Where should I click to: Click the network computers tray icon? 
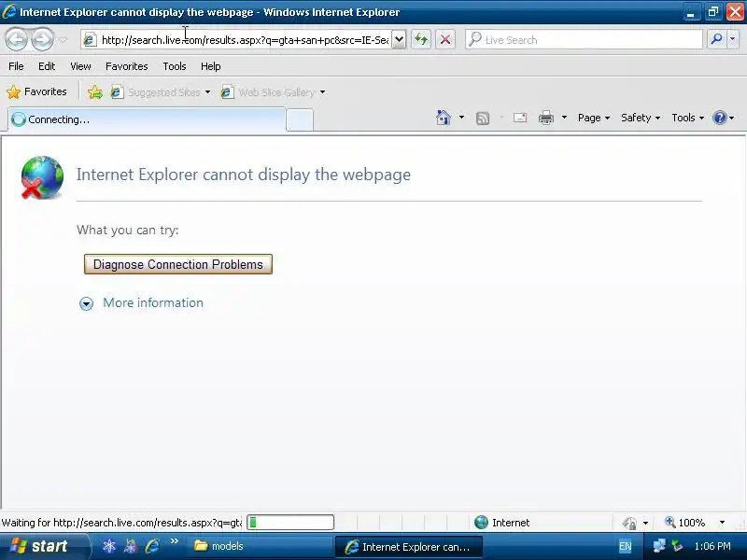point(659,546)
